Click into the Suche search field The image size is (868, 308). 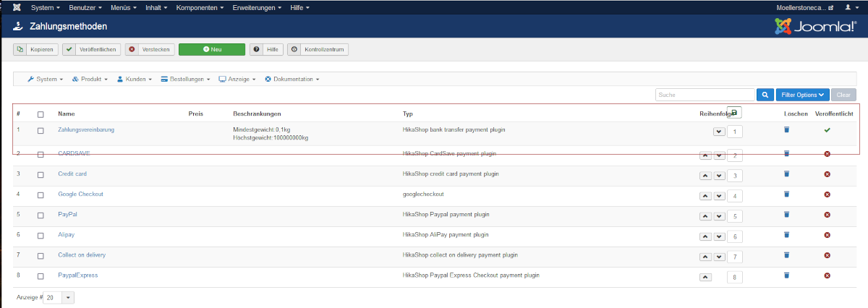coord(704,95)
